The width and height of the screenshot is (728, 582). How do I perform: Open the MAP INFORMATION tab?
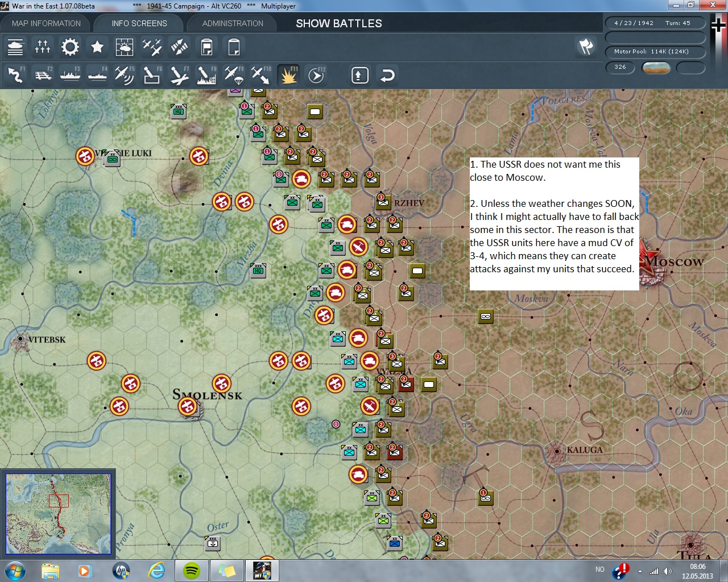(x=47, y=23)
